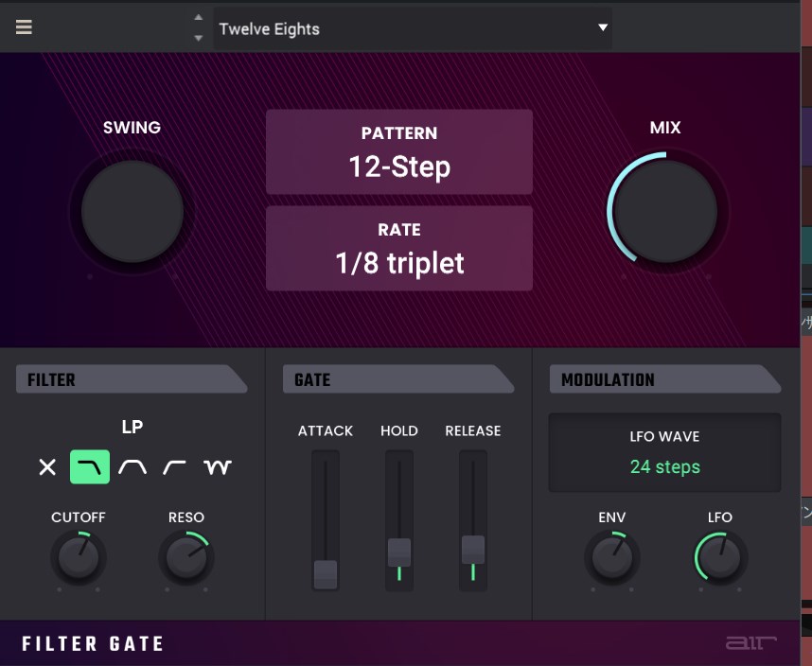Select the band-pass filter shape icon
812x666 pixels.
[x=132, y=467]
